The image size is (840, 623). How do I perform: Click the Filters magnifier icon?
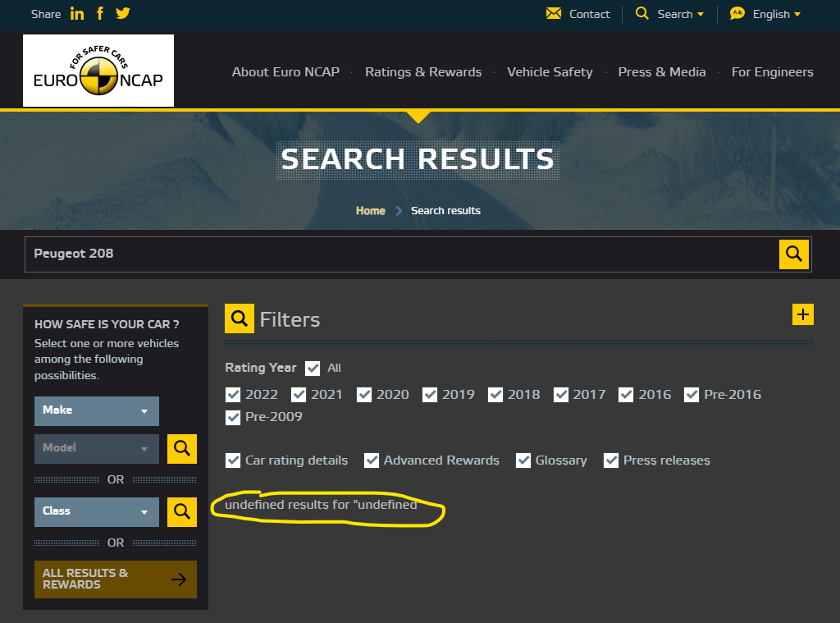240,318
